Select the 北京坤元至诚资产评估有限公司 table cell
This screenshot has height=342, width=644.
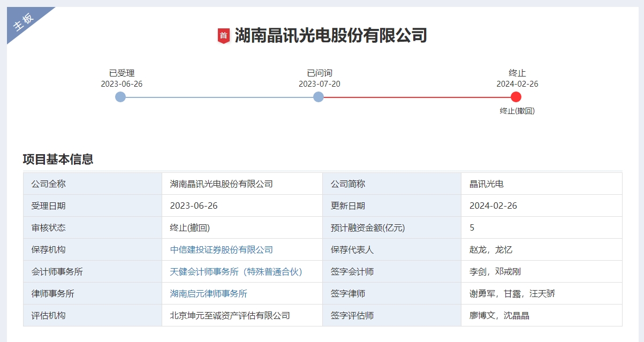230,316
